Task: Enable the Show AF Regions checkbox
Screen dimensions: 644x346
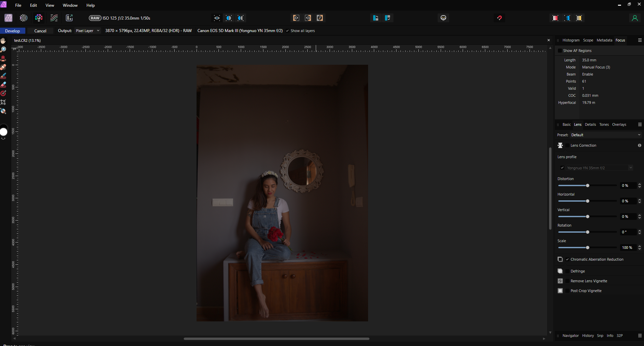Action: [x=560, y=51]
